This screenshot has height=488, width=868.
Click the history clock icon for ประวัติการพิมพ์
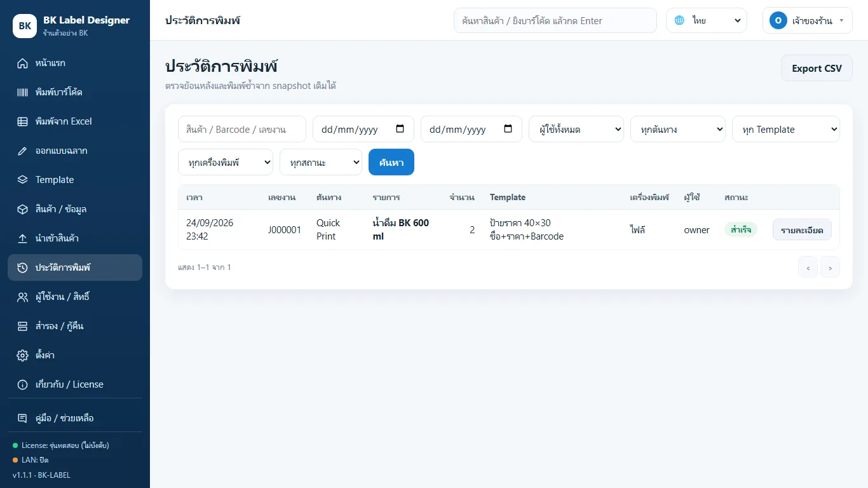23,268
